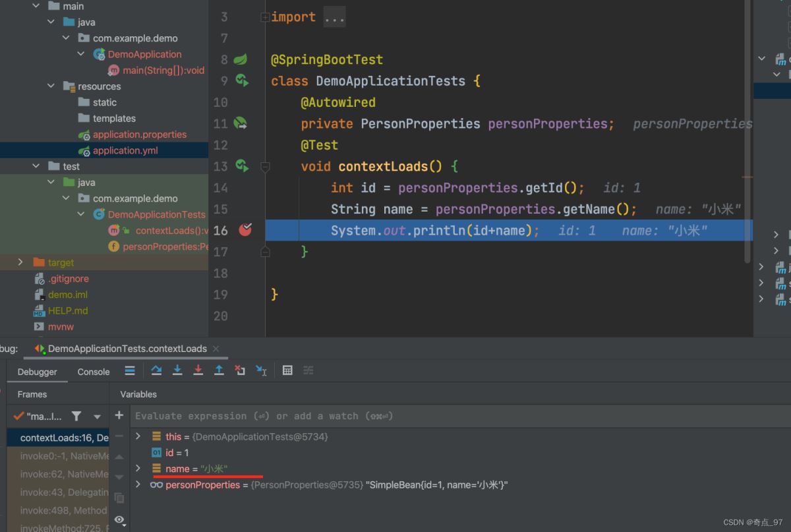791x532 pixels.
Task: Click the red Force Step Into icon
Action: click(x=198, y=370)
